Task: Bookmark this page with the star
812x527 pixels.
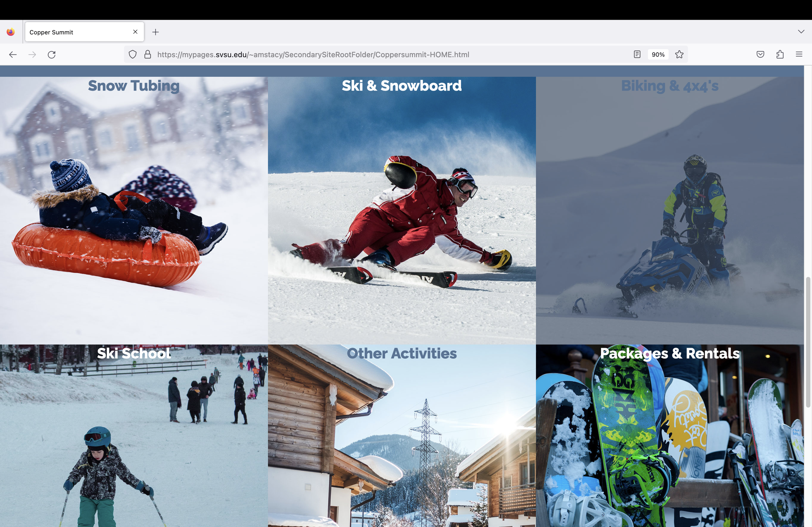Action: pyautogui.click(x=679, y=55)
